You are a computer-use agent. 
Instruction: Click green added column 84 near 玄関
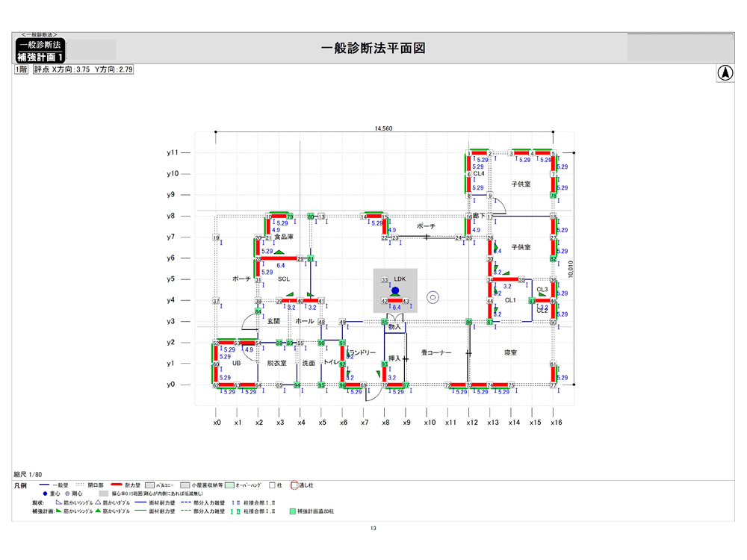tap(258, 312)
